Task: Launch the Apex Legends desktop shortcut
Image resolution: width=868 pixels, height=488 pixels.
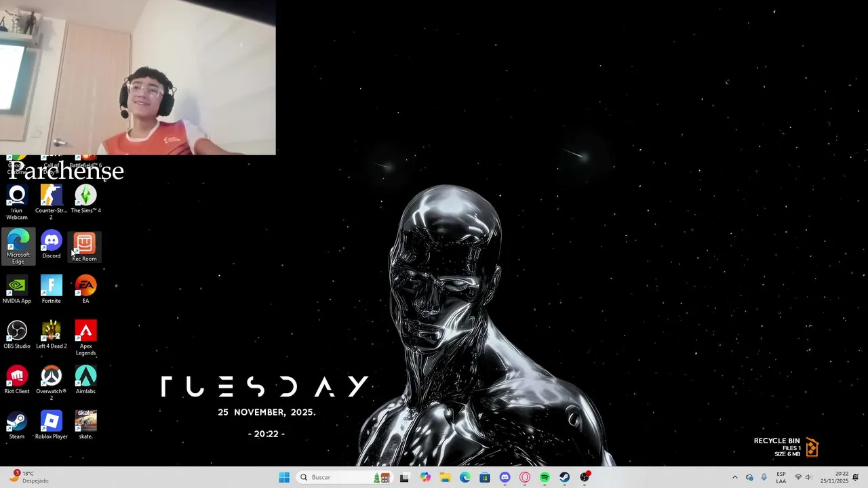Action: point(85,338)
